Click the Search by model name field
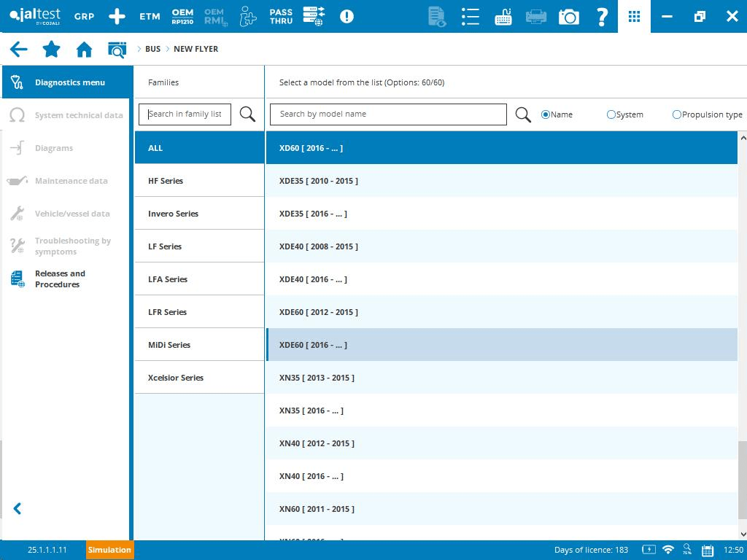Image resolution: width=747 pixels, height=560 pixels. (388, 114)
